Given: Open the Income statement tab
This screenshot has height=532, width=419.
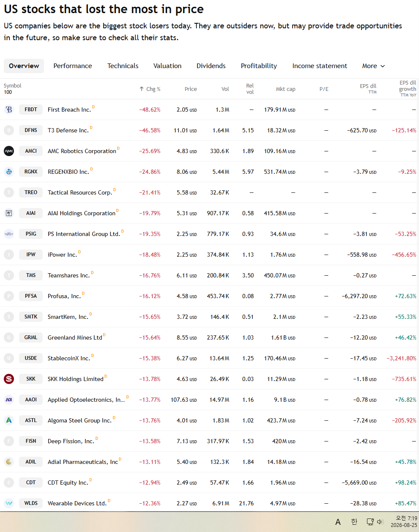Looking at the screenshot, I should tap(320, 66).
